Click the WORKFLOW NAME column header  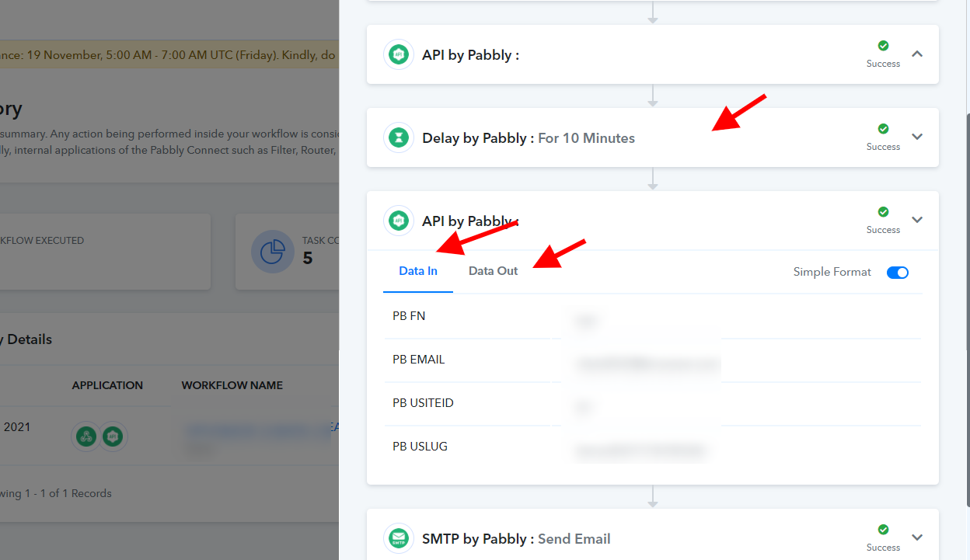(232, 385)
